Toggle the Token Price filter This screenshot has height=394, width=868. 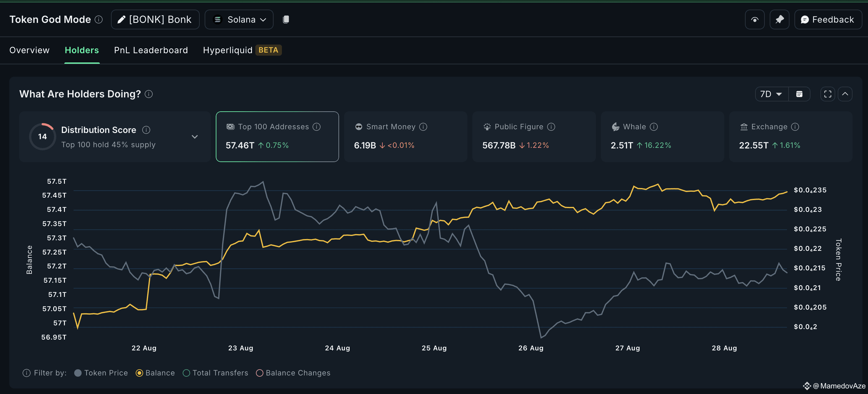(101, 373)
